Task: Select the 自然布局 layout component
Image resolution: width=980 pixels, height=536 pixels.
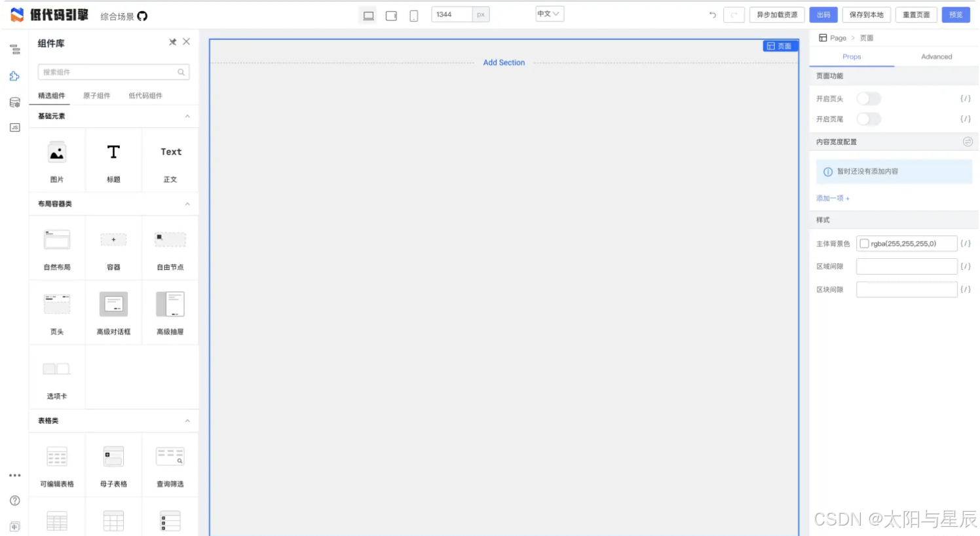Action: pyautogui.click(x=57, y=248)
